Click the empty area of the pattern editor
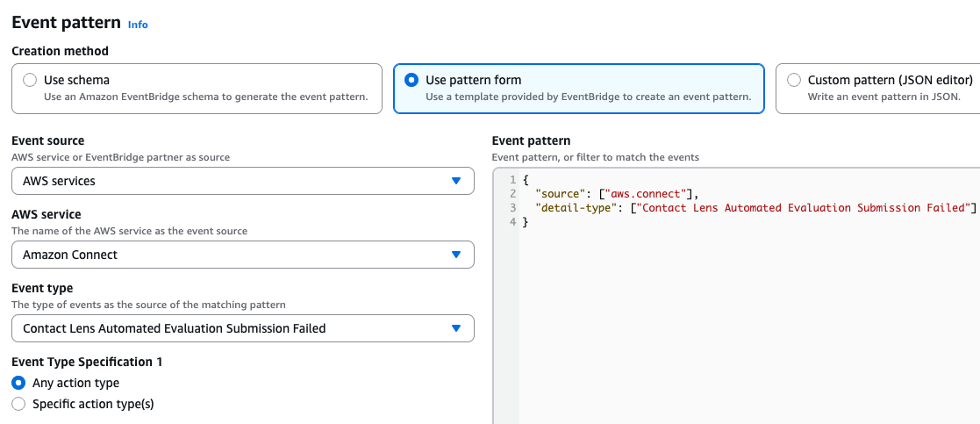The width and height of the screenshot is (980, 424). [746, 334]
